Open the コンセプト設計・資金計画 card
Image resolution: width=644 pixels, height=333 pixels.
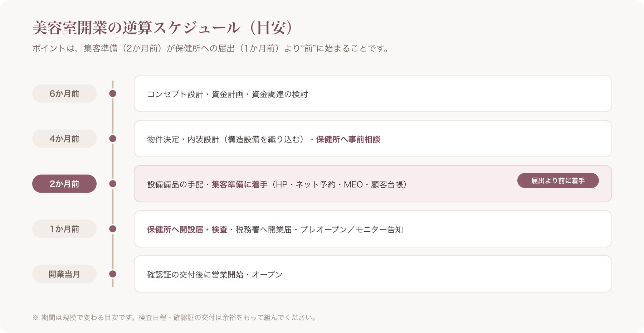[x=373, y=93]
